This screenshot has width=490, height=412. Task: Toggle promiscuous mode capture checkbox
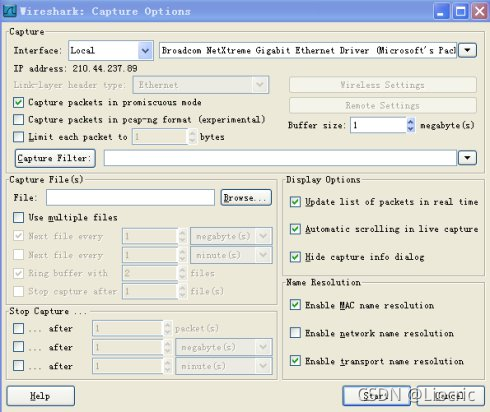[x=18, y=102]
